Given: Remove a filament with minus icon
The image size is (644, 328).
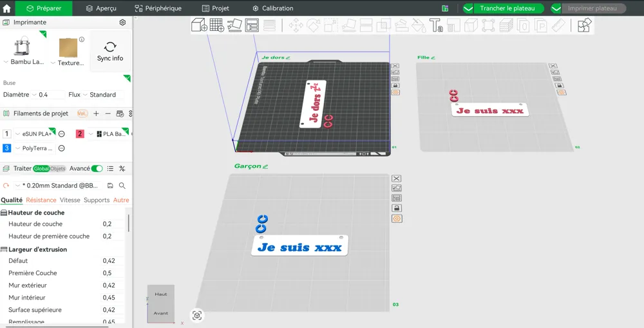Looking at the screenshot, I should pyautogui.click(x=108, y=113).
